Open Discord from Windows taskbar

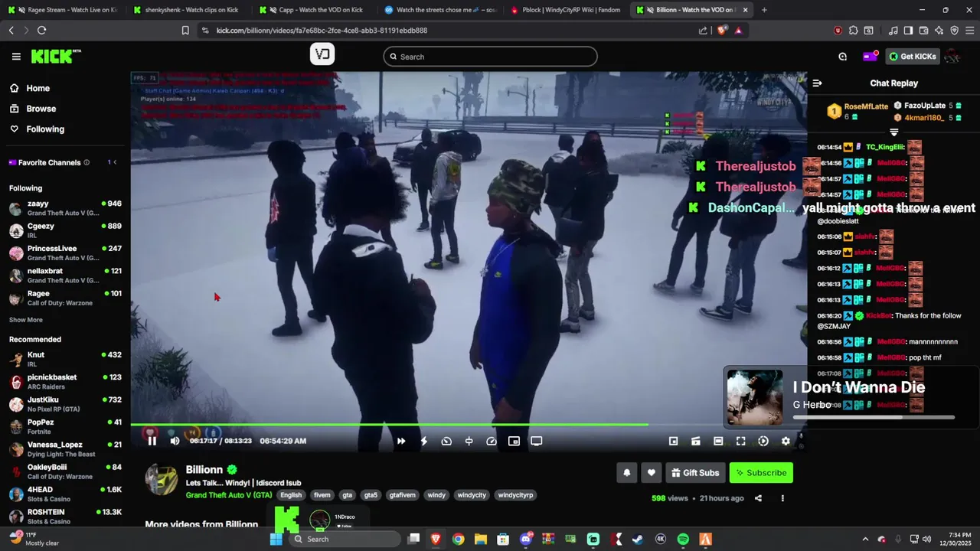click(526, 540)
